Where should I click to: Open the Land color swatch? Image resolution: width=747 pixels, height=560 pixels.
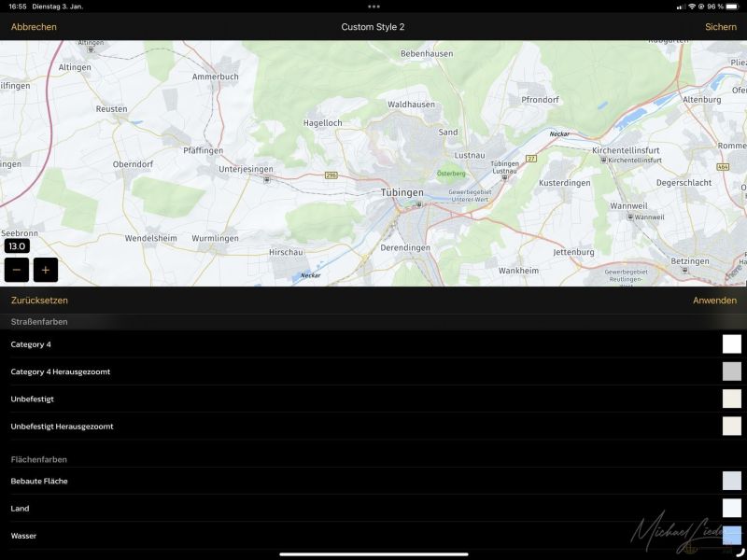[731, 508]
